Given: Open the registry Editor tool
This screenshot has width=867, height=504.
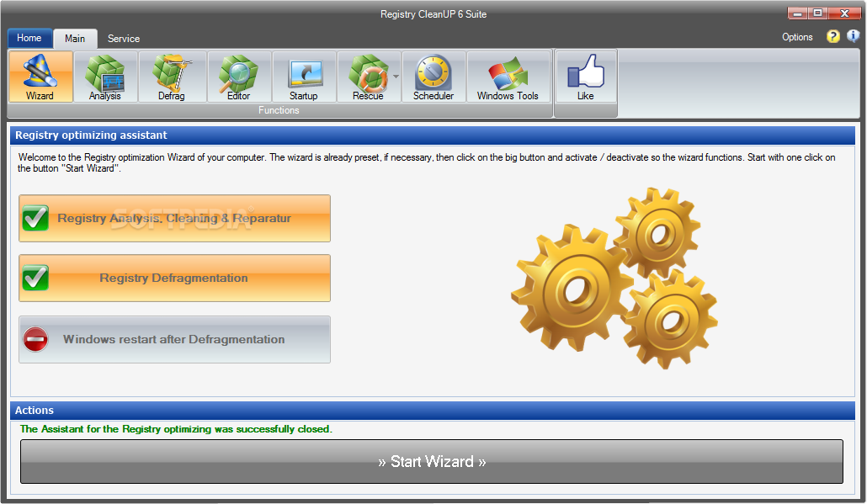Looking at the screenshot, I should [239, 77].
